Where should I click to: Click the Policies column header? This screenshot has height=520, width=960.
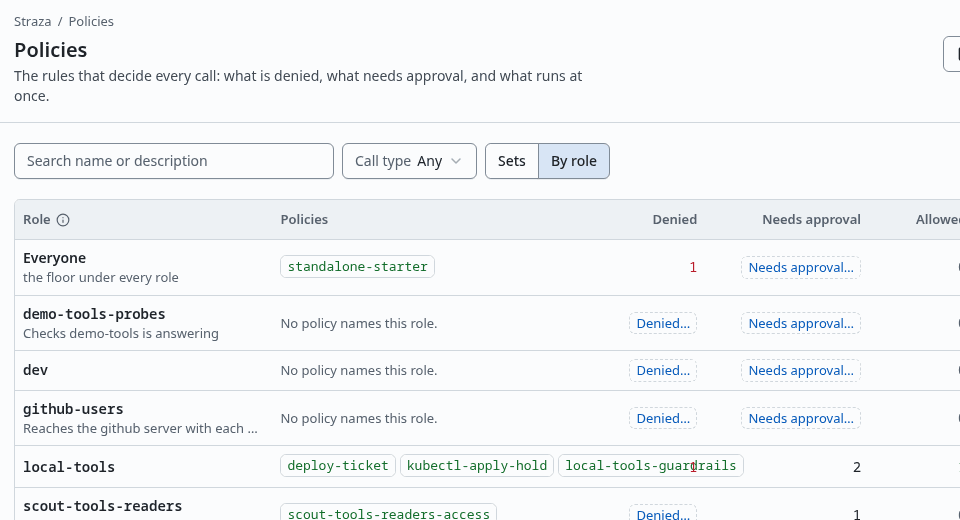[304, 219]
